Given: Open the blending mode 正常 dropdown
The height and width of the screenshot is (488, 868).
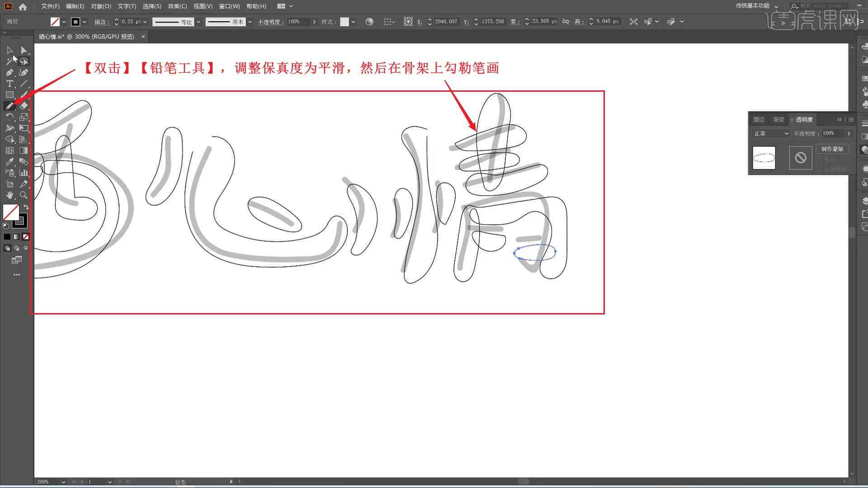Looking at the screenshot, I should (771, 133).
